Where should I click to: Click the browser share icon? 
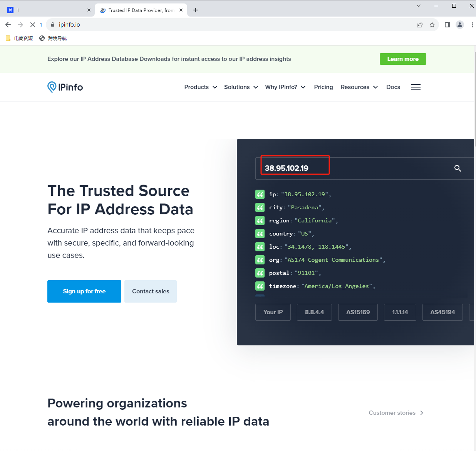click(x=420, y=25)
